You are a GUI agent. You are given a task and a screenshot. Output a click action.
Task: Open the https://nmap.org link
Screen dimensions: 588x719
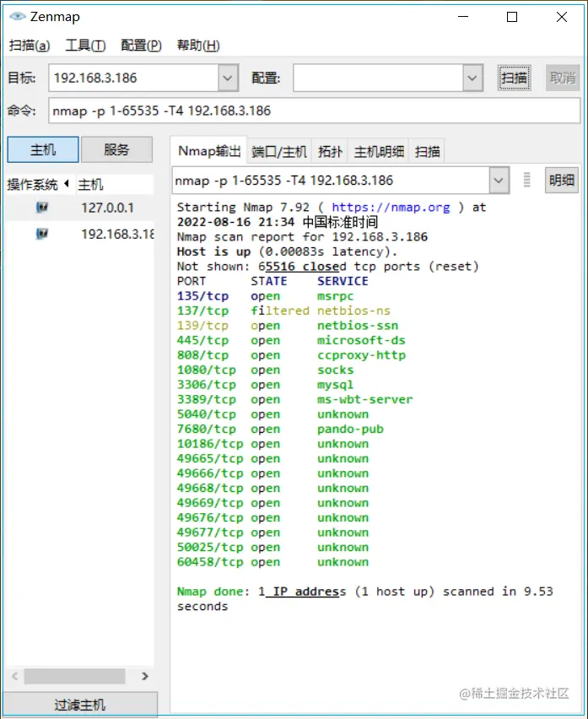391,208
